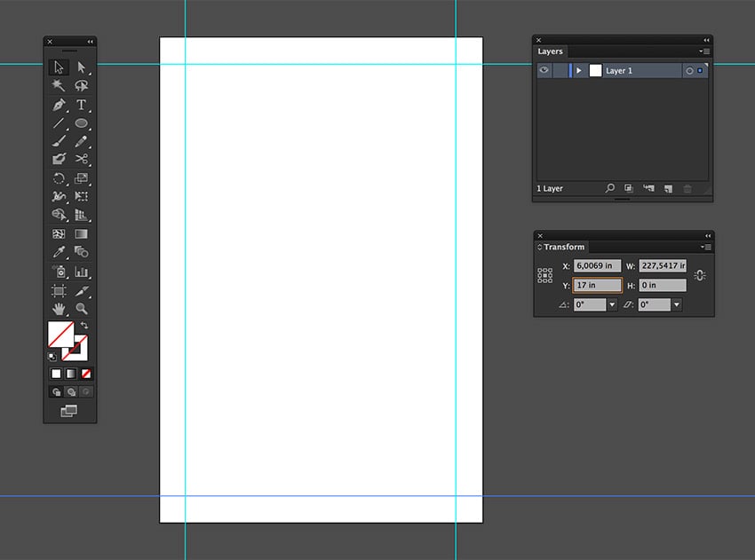The image size is (755, 560).
Task: Activate the Magic Wand tool
Action: click(59, 86)
